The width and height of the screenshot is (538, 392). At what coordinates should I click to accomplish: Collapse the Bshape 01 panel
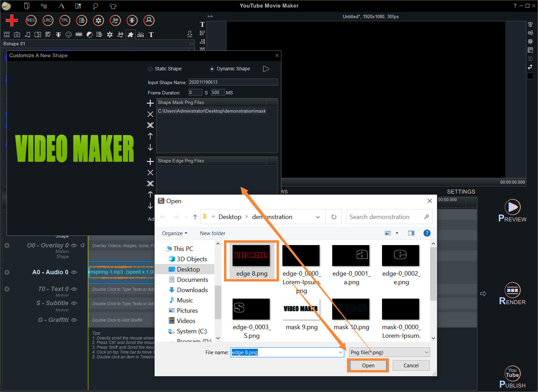click(x=191, y=44)
